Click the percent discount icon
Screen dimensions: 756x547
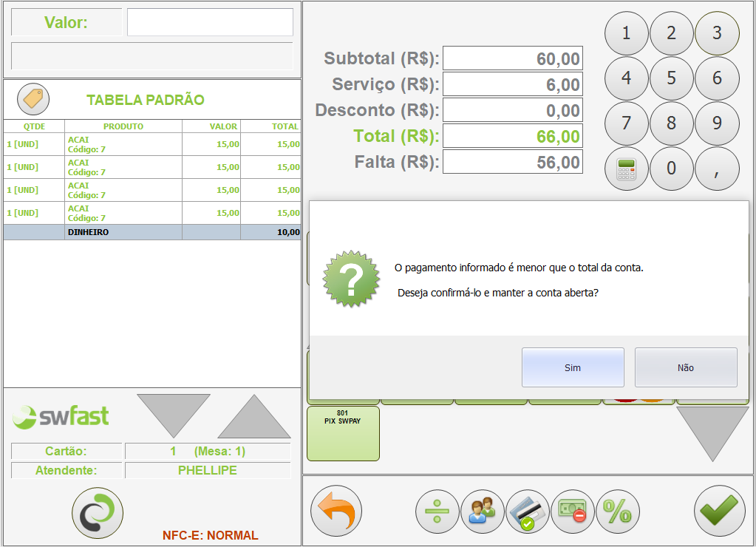[x=618, y=512]
